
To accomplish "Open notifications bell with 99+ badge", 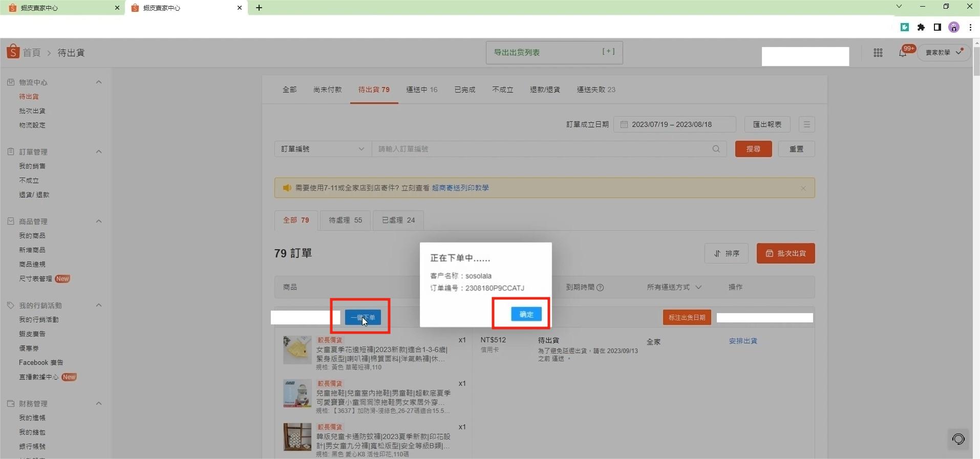I will (x=903, y=53).
